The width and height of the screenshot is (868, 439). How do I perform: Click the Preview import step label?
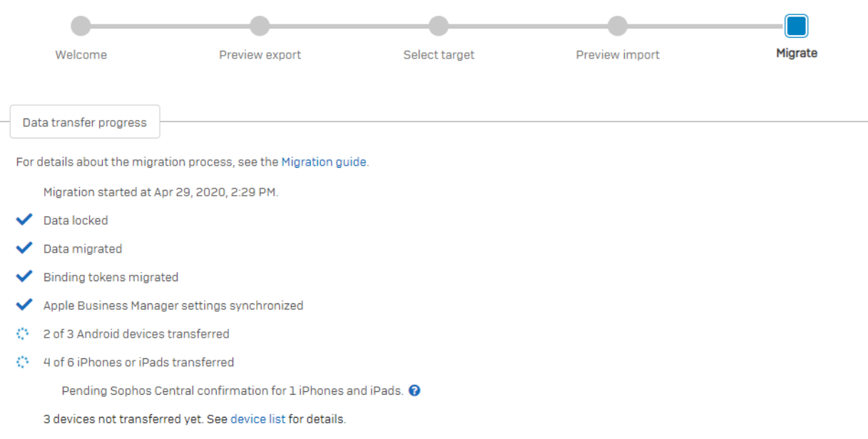618,55
